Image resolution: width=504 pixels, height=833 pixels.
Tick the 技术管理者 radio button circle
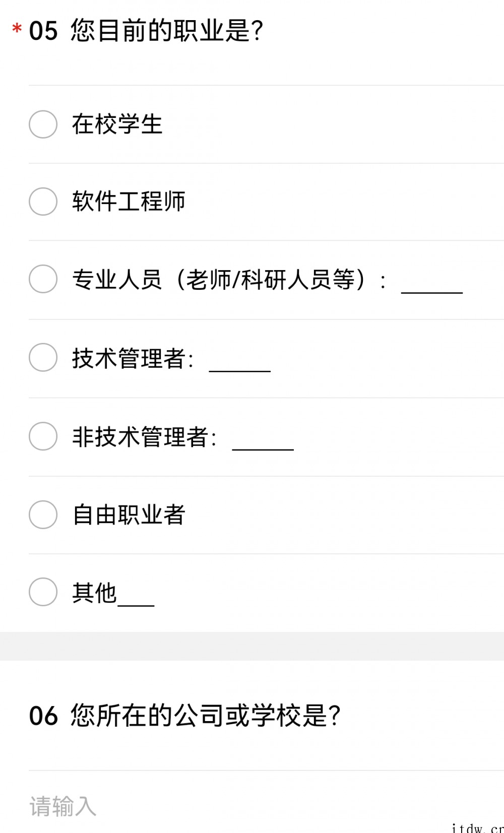pos(43,358)
